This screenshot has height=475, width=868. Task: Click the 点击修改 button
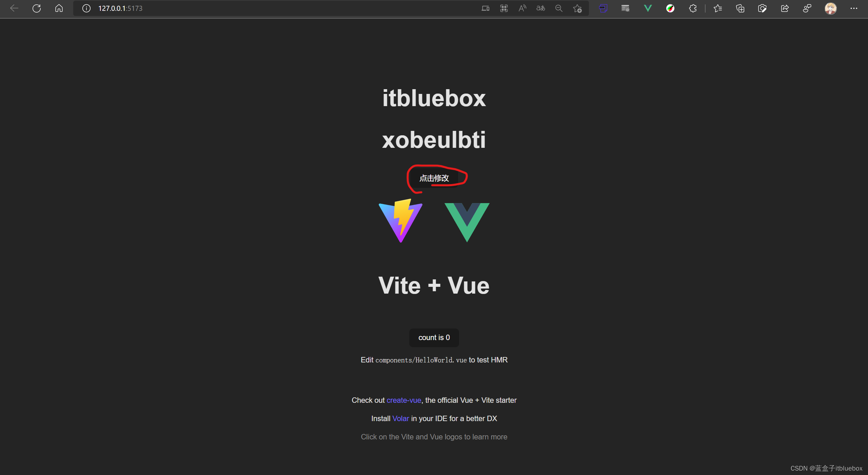(x=434, y=178)
